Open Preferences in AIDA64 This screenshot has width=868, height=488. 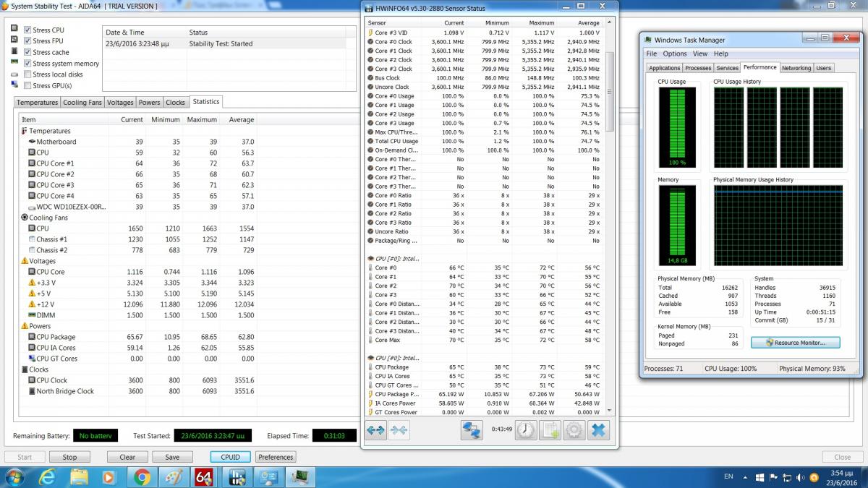(276, 457)
